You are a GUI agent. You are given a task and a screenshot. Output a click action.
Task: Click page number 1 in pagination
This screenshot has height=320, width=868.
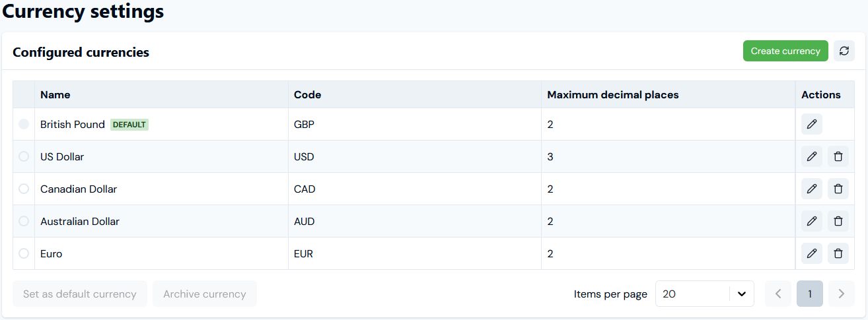[x=810, y=294]
